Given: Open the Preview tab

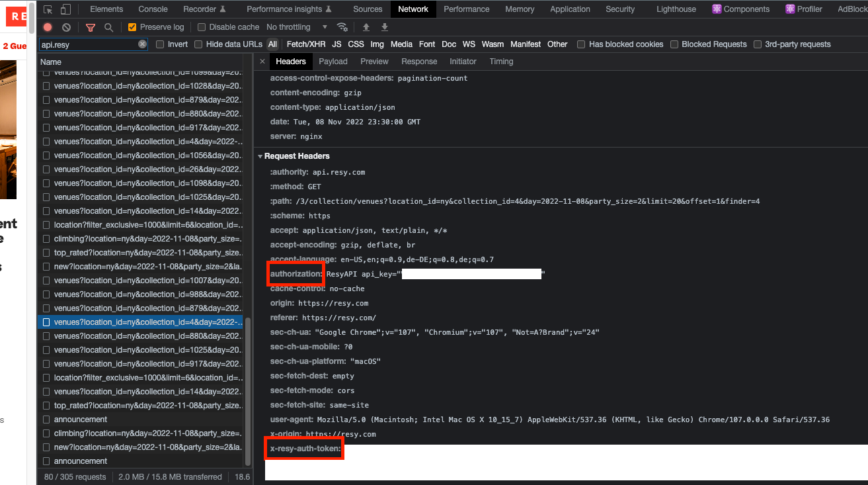Looking at the screenshot, I should (x=374, y=62).
